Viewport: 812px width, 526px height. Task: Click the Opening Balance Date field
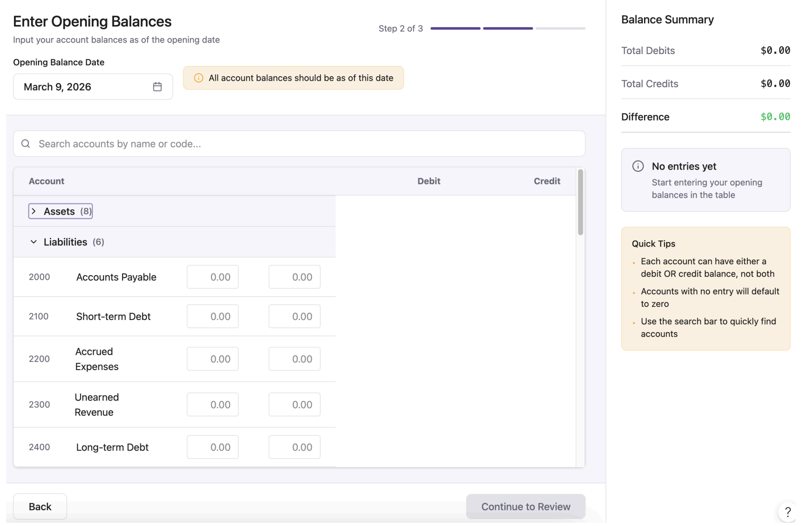(93, 87)
